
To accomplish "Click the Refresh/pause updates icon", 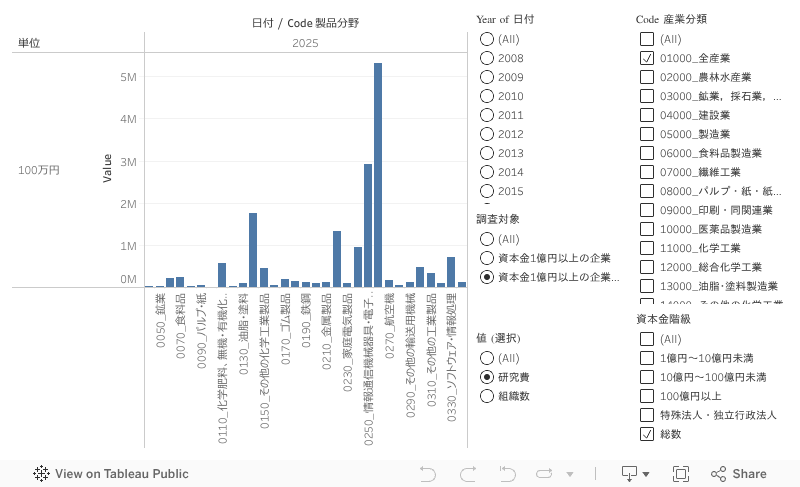I will pyautogui.click(x=544, y=474).
